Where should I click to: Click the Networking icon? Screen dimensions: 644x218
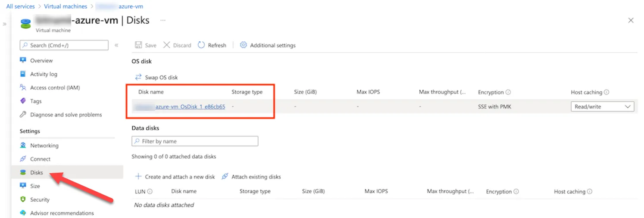pos(23,145)
